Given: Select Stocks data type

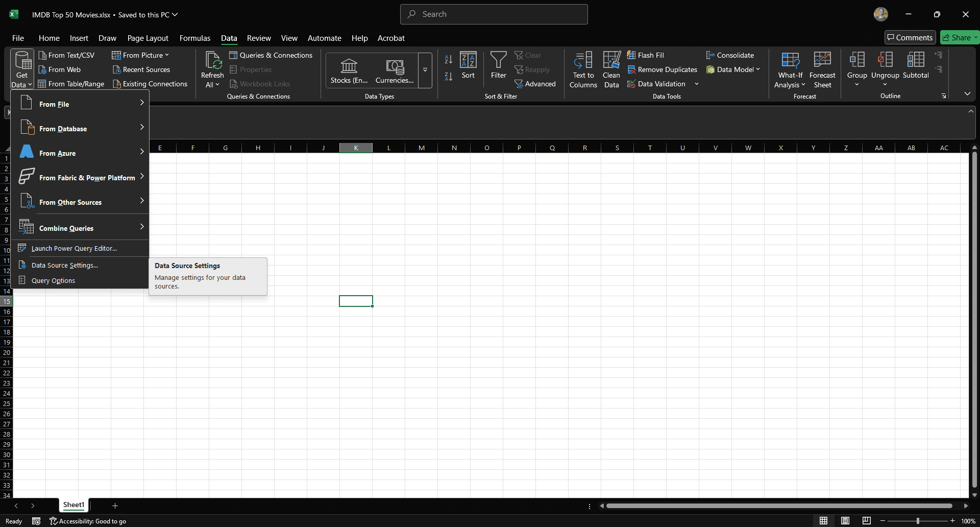Looking at the screenshot, I should pyautogui.click(x=349, y=70).
